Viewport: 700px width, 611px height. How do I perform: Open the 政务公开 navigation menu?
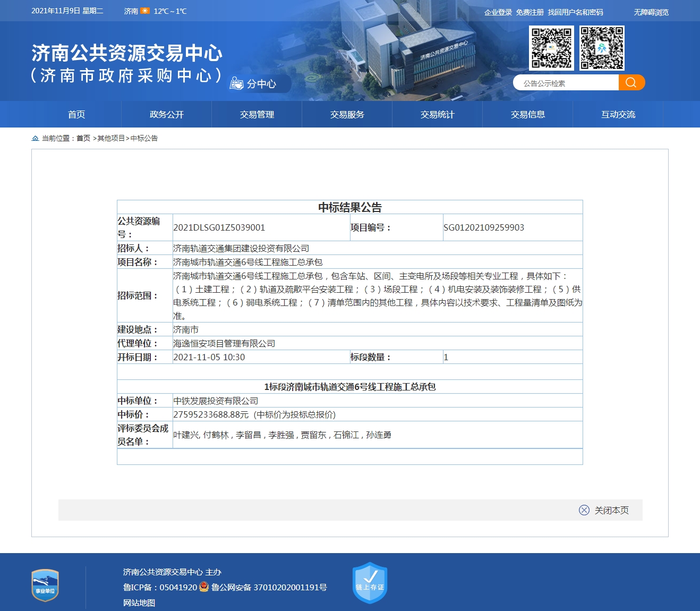tap(167, 114)
